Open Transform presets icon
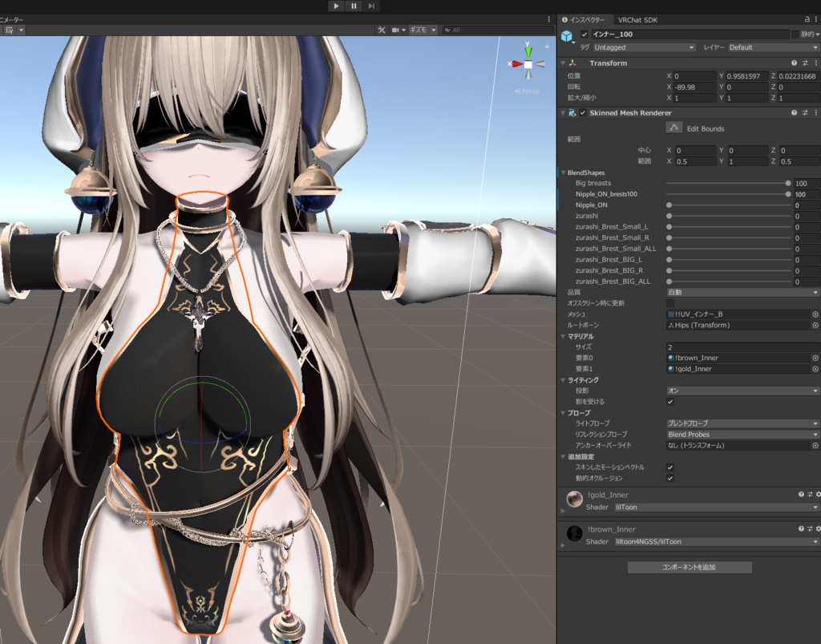The width and height of the screenshot is (821, 644). point(805,63)
